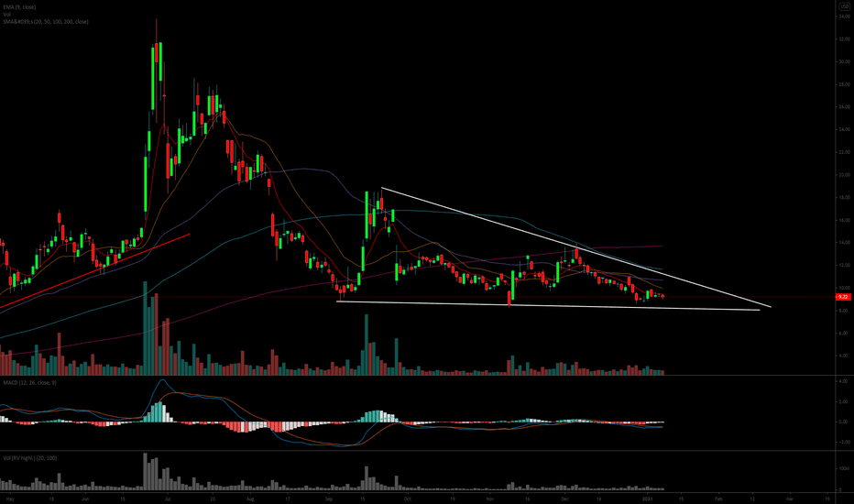
Task: Click the Oct date on time axis
Action: coord(408,499)
